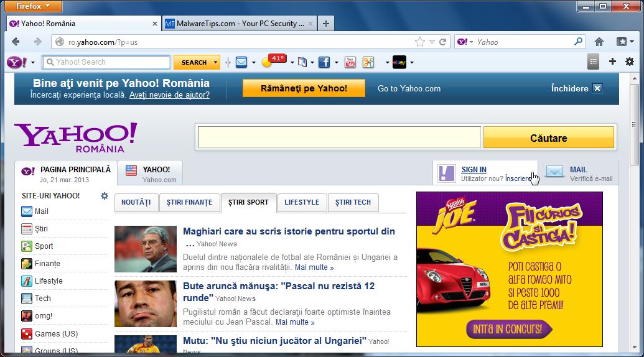Add a toolbar button via plus icon

612,62
